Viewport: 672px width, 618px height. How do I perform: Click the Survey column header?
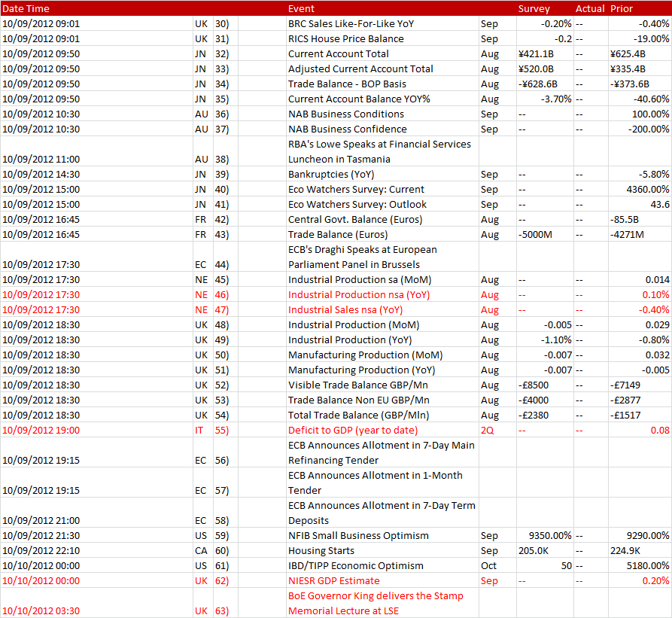534,8
